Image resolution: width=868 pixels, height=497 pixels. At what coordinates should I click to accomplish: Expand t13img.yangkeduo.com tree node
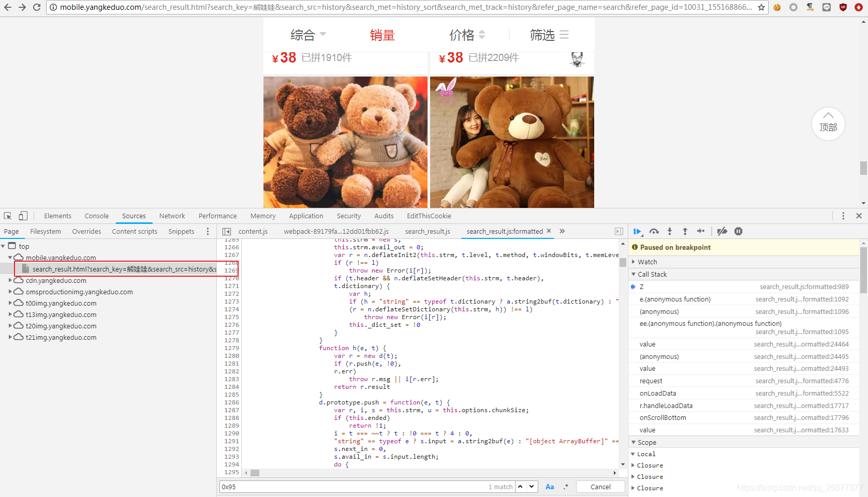pyautogui.click(x=10, y=314)
